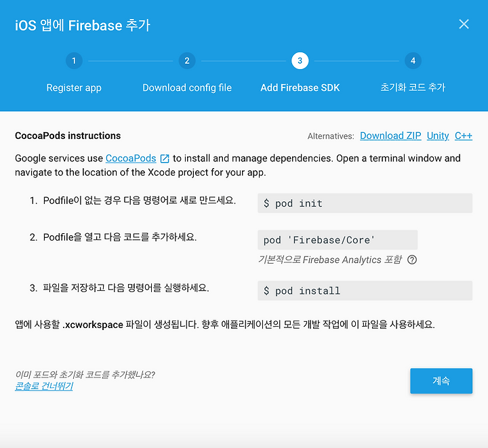Go to step 2 circle
The height and width of the screenshot is (448, 488).
[187, 61]
